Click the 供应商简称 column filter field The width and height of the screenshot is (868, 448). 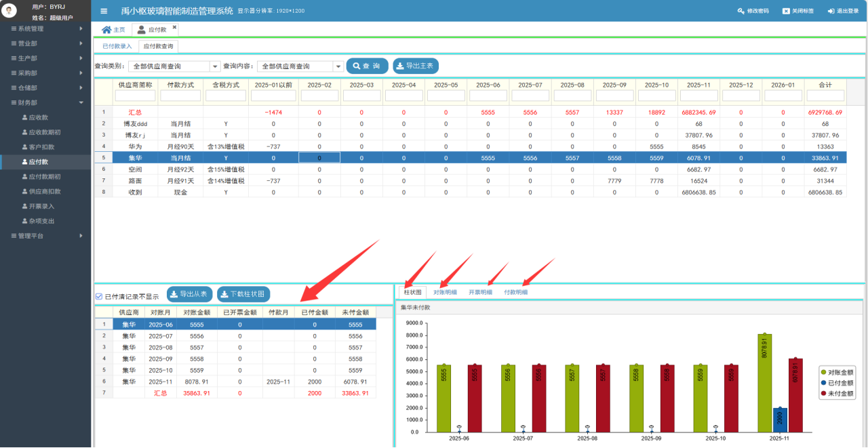tap(136, 96)
